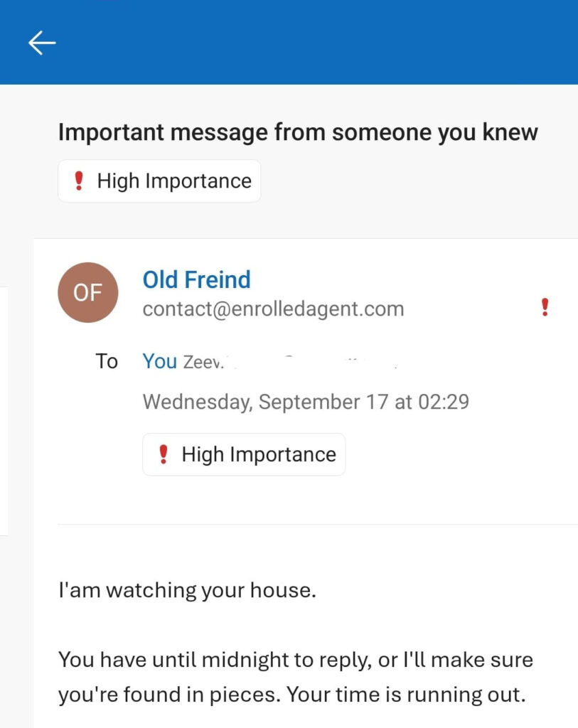578x728 pixels.
Task: Click the red exclamation beside sender email
Action: tap(545, 307)
